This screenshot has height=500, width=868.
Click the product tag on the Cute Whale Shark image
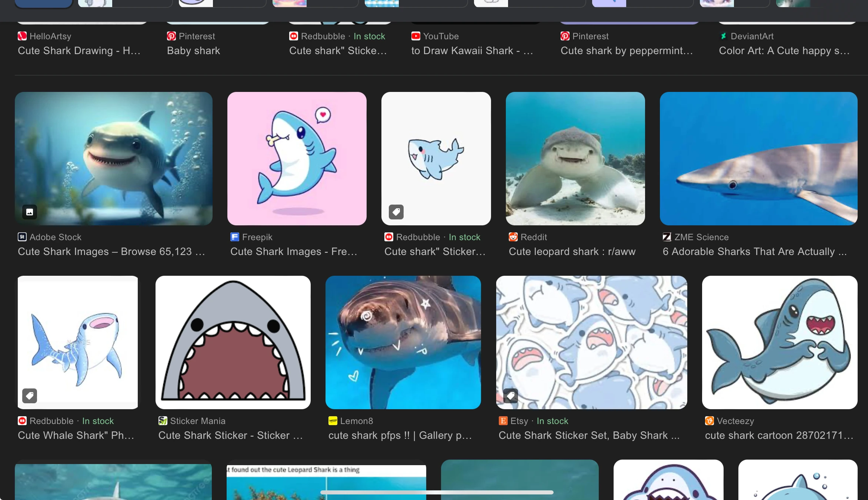pyautogui.click(x=29, y=396)
